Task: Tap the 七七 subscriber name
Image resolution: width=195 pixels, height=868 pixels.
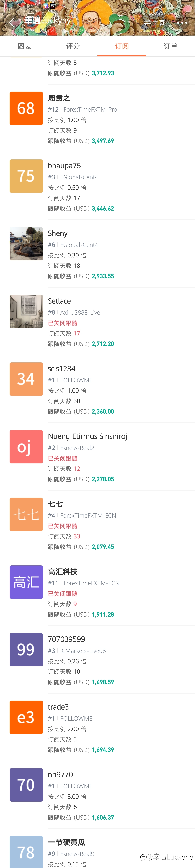Action: 55,504
